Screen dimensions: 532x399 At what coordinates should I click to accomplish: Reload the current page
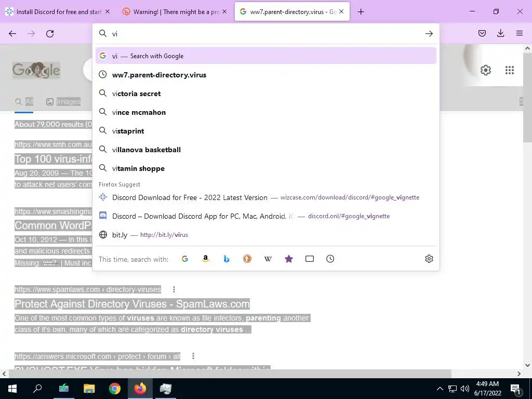pyautogui.click(x=50, y=34)
